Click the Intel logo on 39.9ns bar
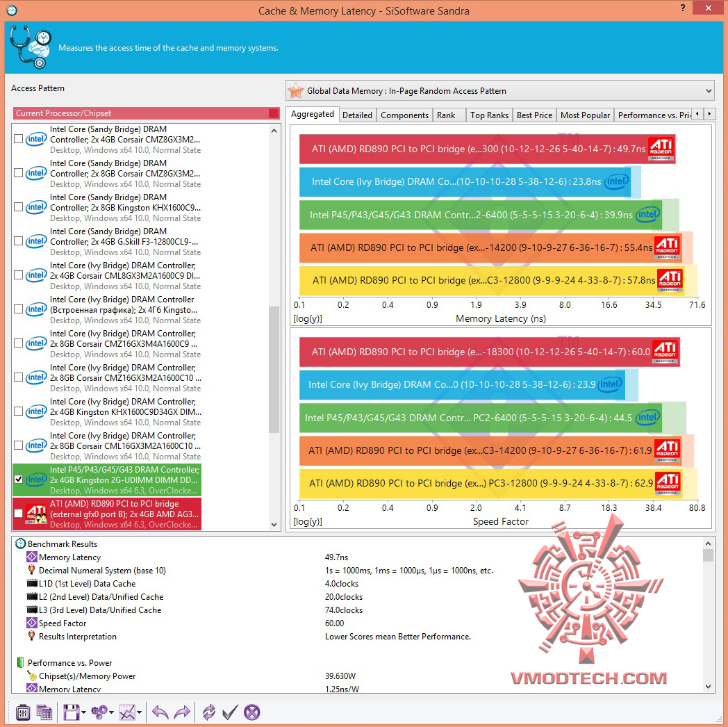 [x=648, y=214]
